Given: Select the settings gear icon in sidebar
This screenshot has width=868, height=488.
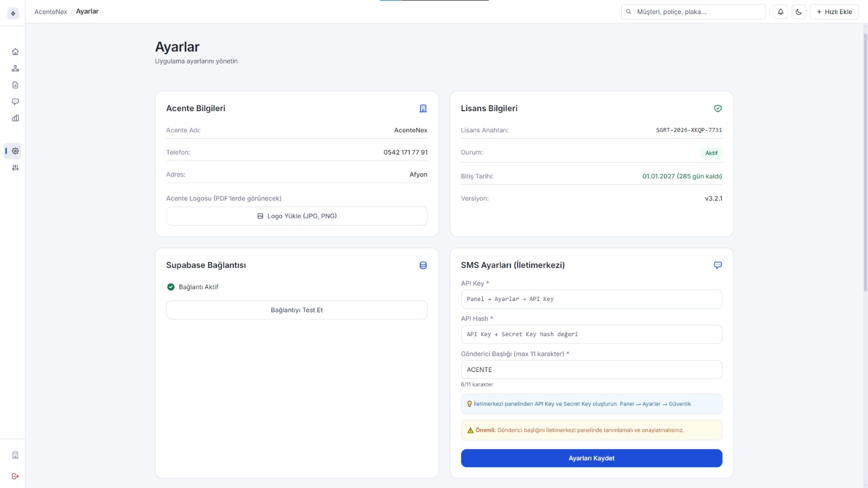Looking at the screenshot, I should (x=15, y=151).
